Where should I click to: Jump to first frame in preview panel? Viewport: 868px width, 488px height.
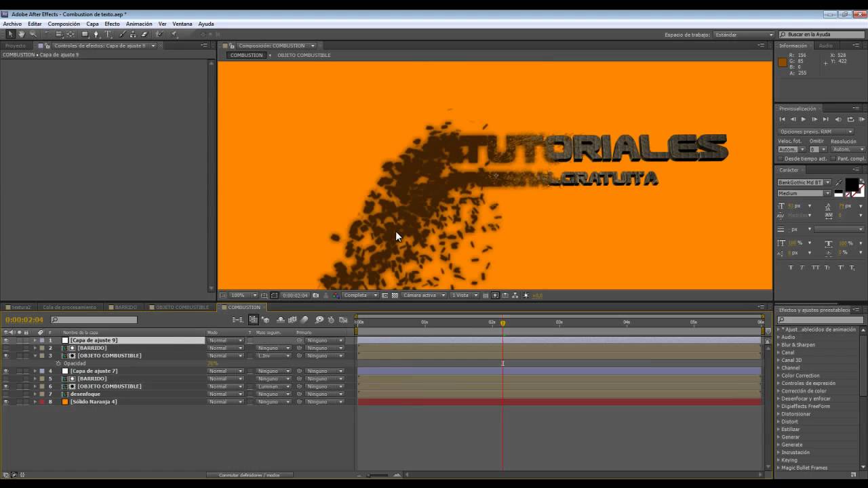coord(782,119)
